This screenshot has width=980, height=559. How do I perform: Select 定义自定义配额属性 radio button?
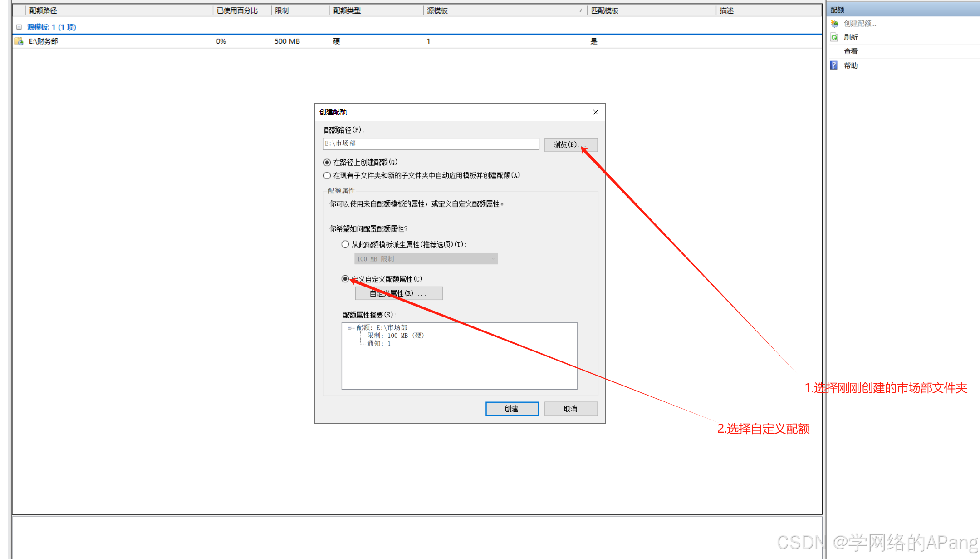point(345,279)
